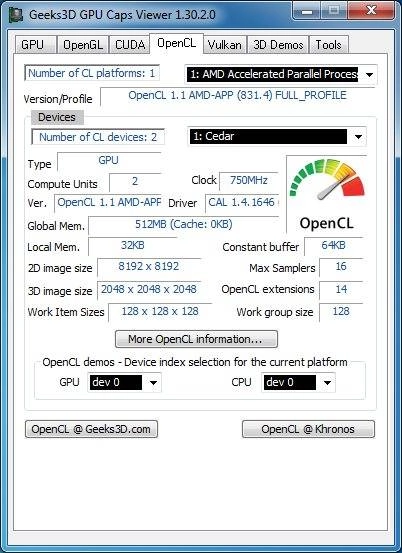
Task: Click the Global Mem. value 512MB
Action: click(184, 225)
